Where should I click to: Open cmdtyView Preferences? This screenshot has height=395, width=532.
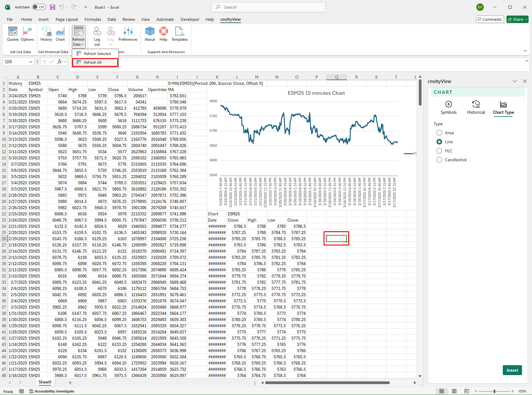tap(128, 35)
